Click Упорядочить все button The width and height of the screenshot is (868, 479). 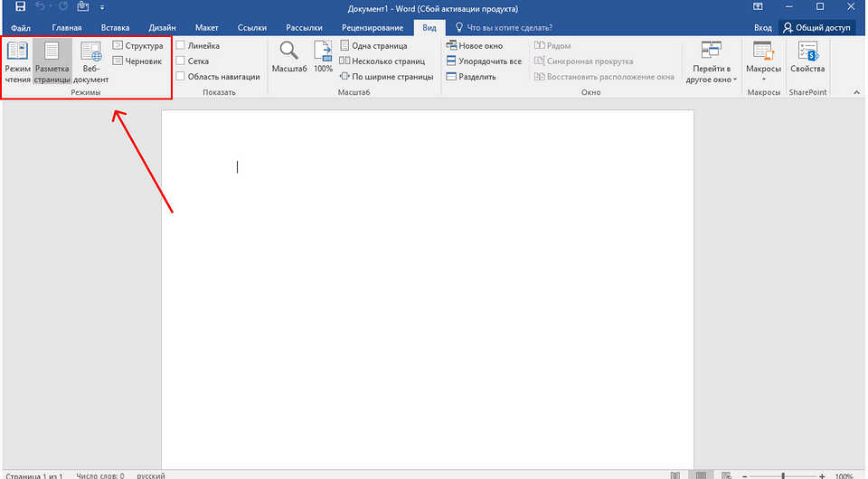[x=484, y=61]
